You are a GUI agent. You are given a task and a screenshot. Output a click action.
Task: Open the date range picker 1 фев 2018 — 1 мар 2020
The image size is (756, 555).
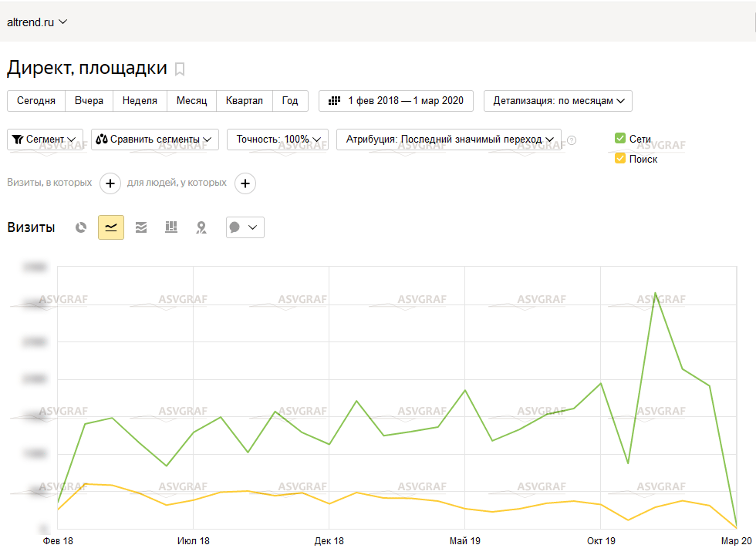(x=396, y=101)
